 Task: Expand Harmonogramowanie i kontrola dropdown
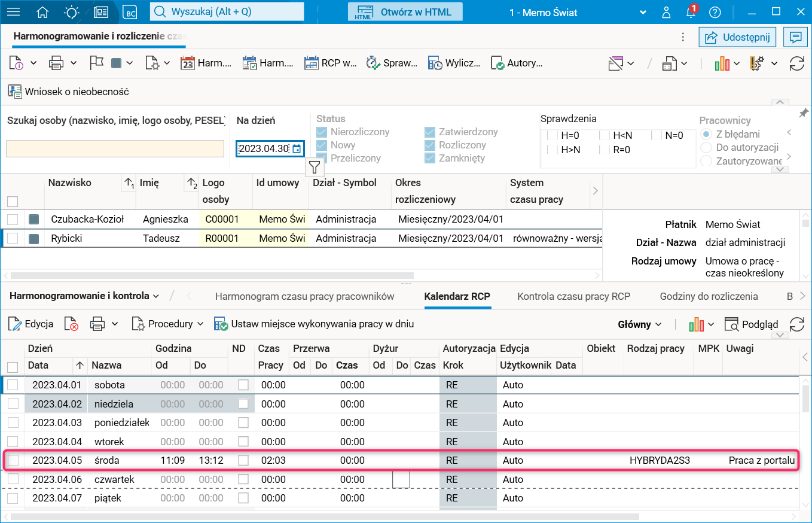(x=84, y=296)
